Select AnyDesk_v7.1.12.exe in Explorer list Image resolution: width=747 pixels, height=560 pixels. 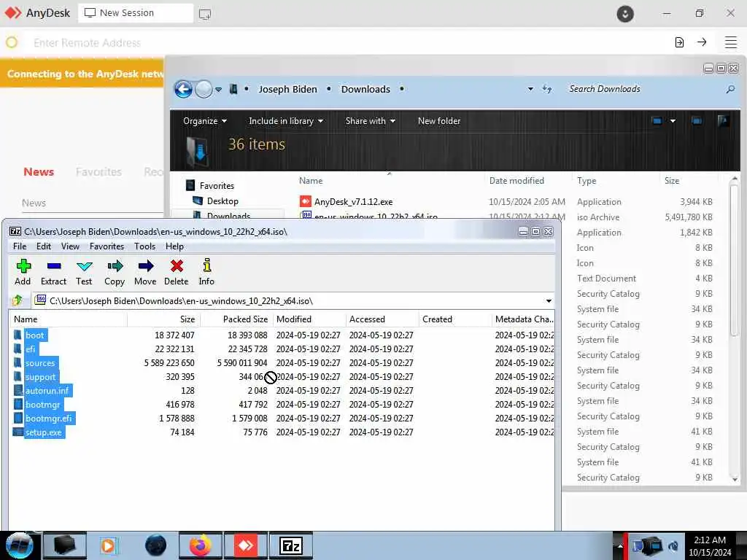point(353,202)
